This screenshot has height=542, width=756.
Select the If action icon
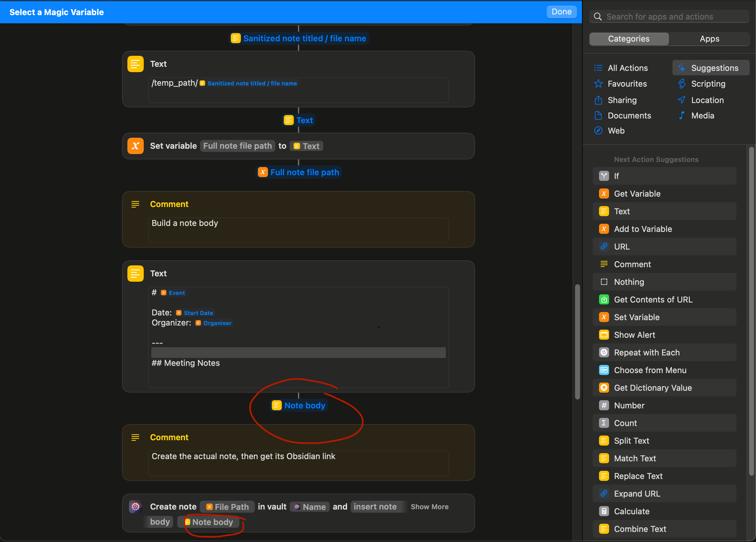[x=604, y=176]
